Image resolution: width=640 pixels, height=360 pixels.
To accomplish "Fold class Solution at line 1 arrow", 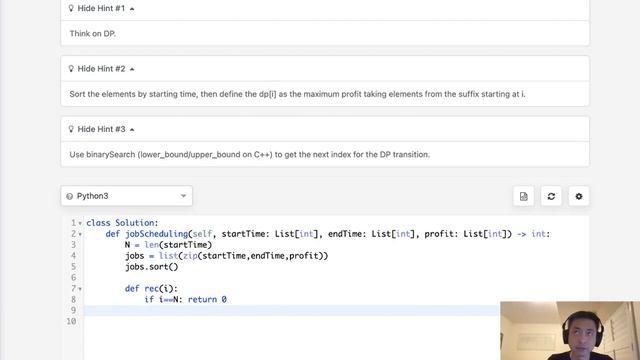I will [80, 223].
